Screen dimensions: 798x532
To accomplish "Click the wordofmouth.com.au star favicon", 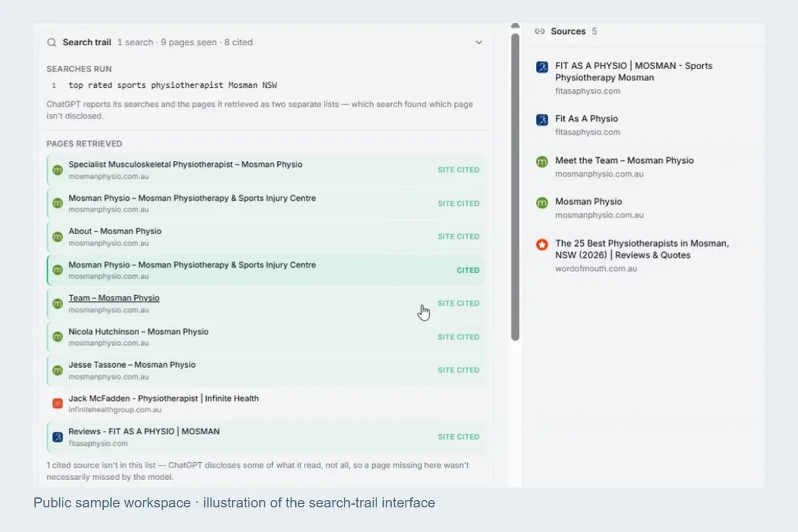I will pyautogui.click(x=542, y=244).
